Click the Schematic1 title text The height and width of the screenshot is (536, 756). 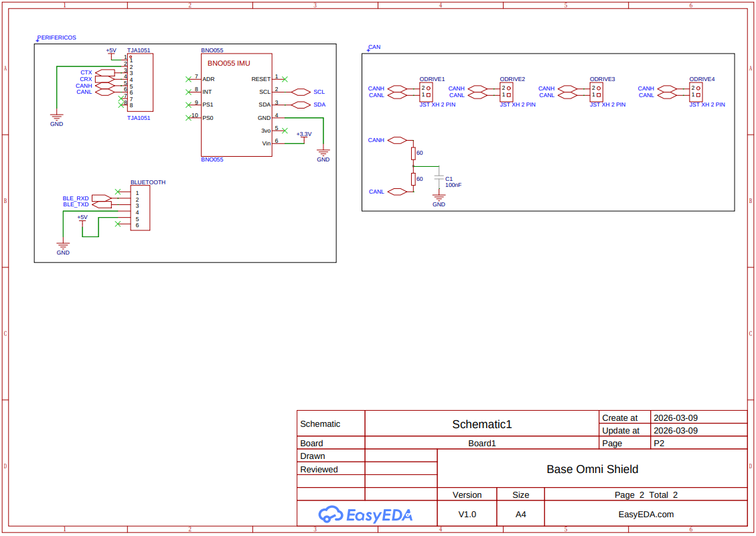(481, 424)
